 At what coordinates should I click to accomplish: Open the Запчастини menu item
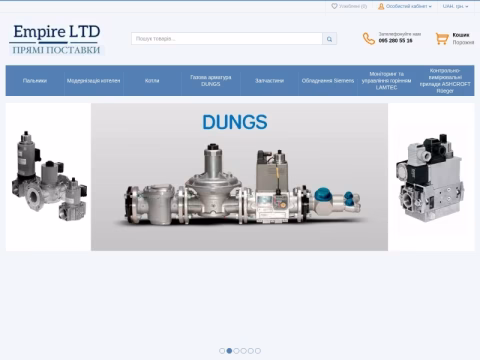[269, 81]
